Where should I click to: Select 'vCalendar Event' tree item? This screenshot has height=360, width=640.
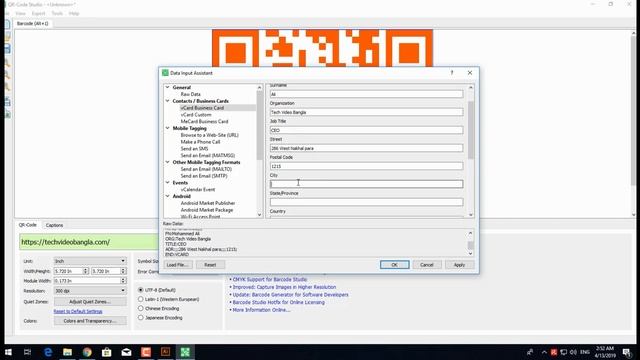(198, 189)
